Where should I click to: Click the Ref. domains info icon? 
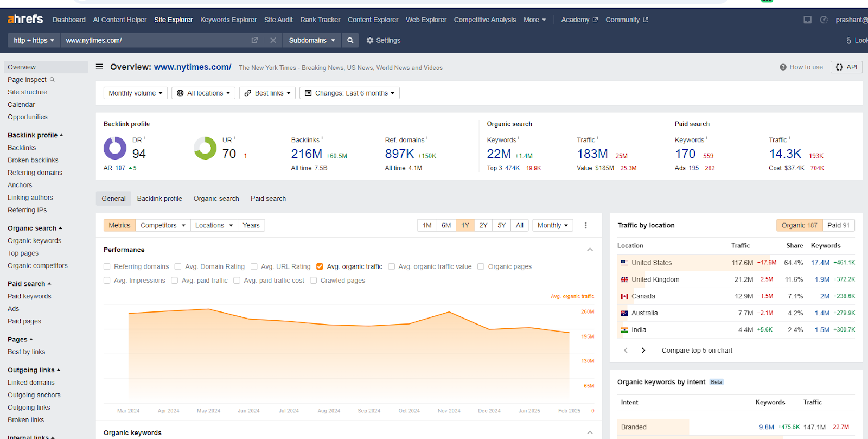(x=427, y=138)
